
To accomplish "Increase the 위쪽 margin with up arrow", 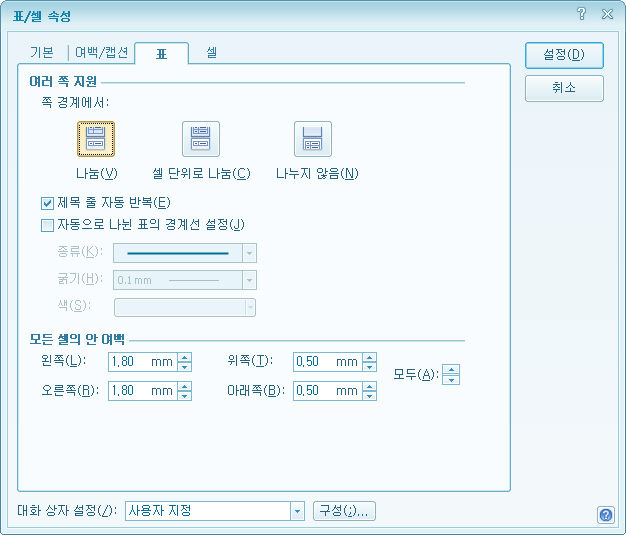I will coord(370,357).
